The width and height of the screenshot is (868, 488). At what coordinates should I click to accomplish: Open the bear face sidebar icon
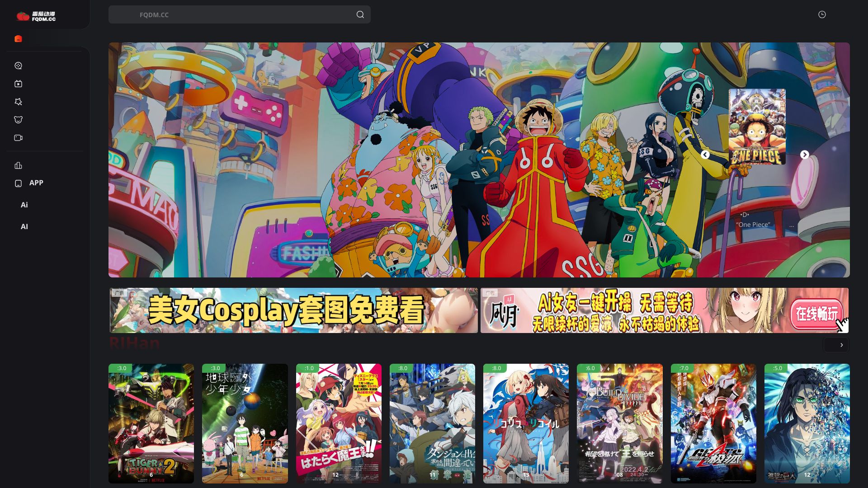(18, 120)
